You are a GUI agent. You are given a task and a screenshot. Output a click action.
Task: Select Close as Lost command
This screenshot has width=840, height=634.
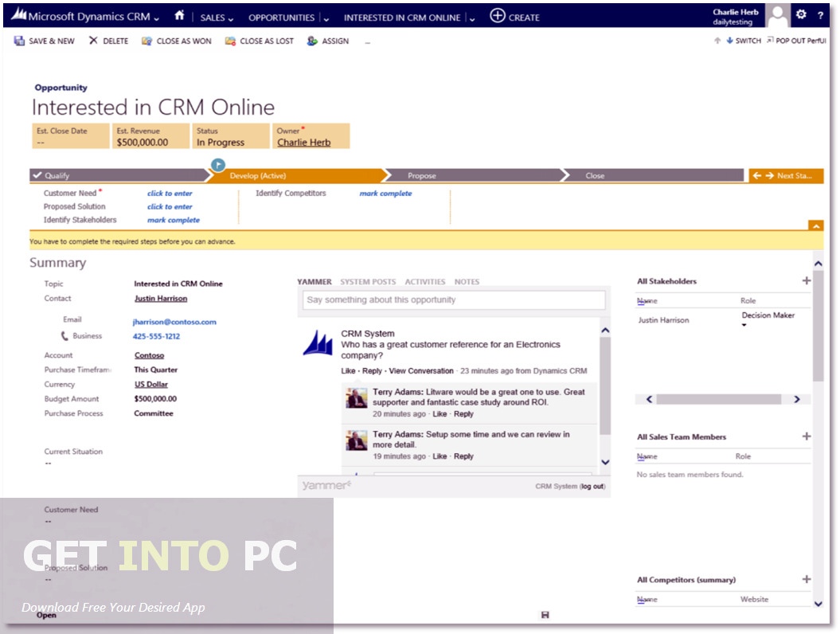tap(260, 41)
